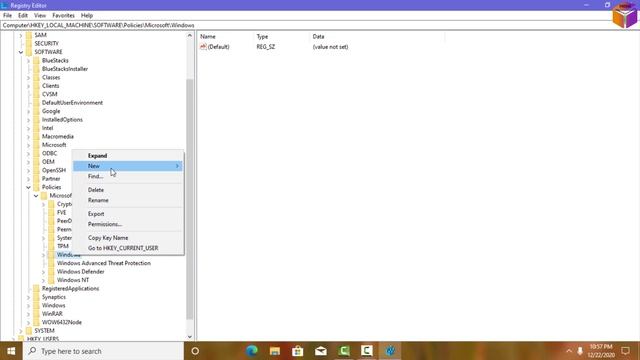Show hidden system tray icons

tap(569, 351)
